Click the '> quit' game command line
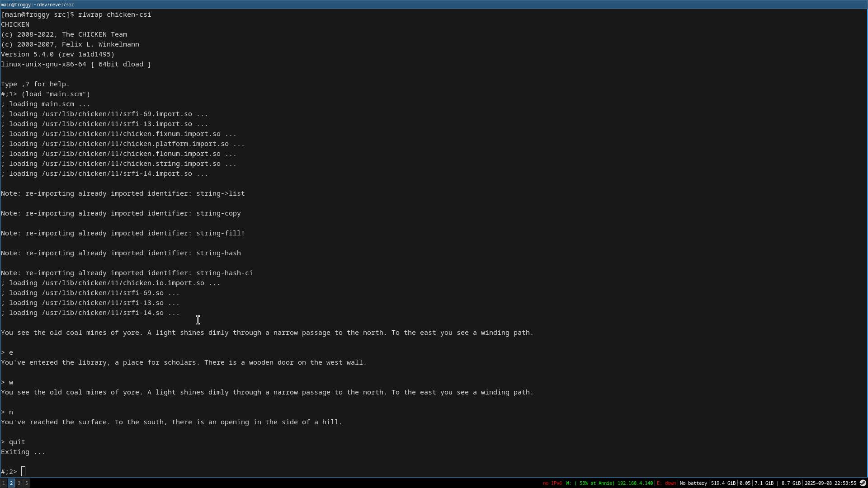Image resolution: width=868 pixels, height=488 pixels. point(14,442)
